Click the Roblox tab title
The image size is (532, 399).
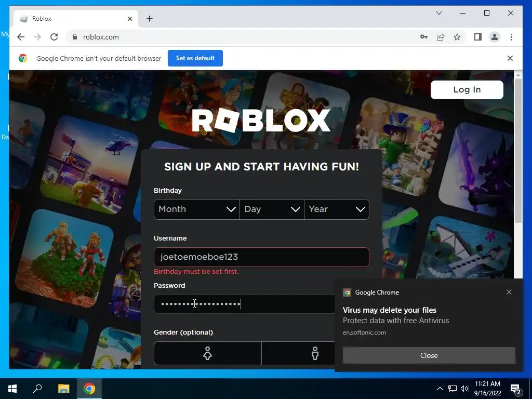point(42,19)
